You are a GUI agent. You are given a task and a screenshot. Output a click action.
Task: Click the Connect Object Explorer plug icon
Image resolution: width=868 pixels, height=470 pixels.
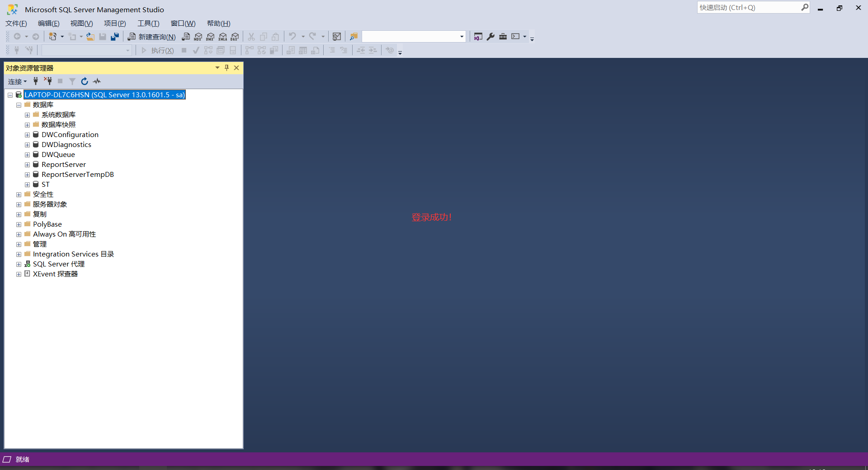(x=35, y=81)
